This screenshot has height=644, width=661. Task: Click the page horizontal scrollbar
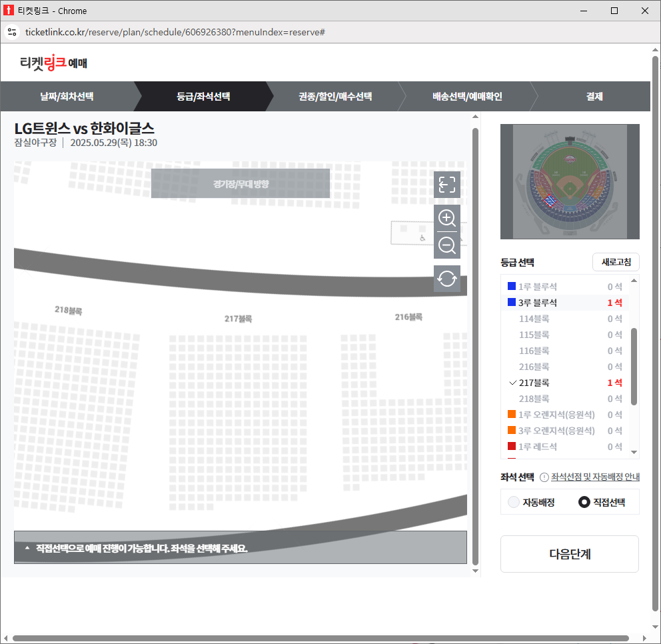pos(321,638)
